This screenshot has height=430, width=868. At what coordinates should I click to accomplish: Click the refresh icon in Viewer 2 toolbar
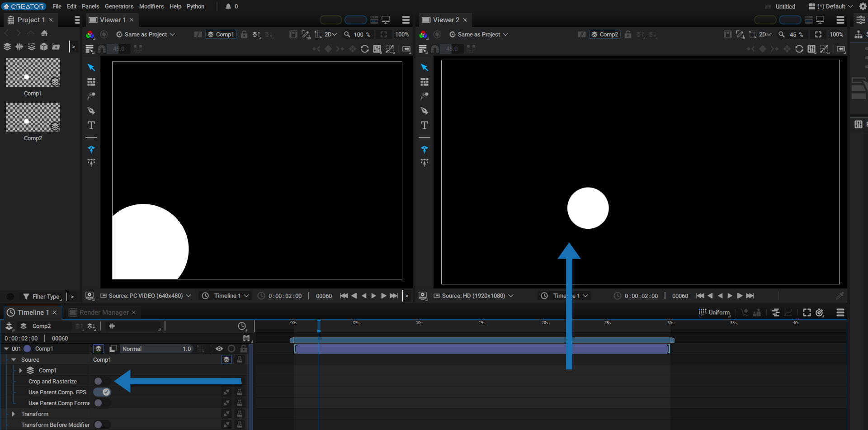[x=799, y=49]
